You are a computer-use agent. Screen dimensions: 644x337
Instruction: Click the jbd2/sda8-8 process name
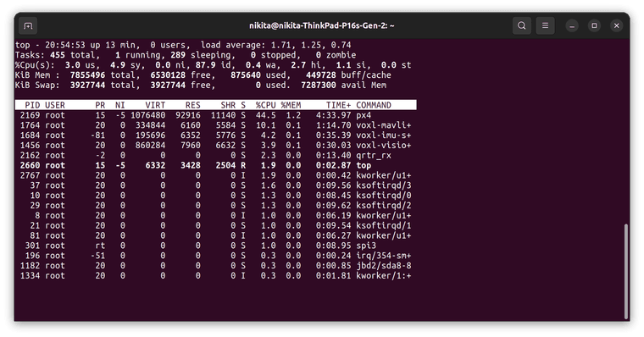384,266
